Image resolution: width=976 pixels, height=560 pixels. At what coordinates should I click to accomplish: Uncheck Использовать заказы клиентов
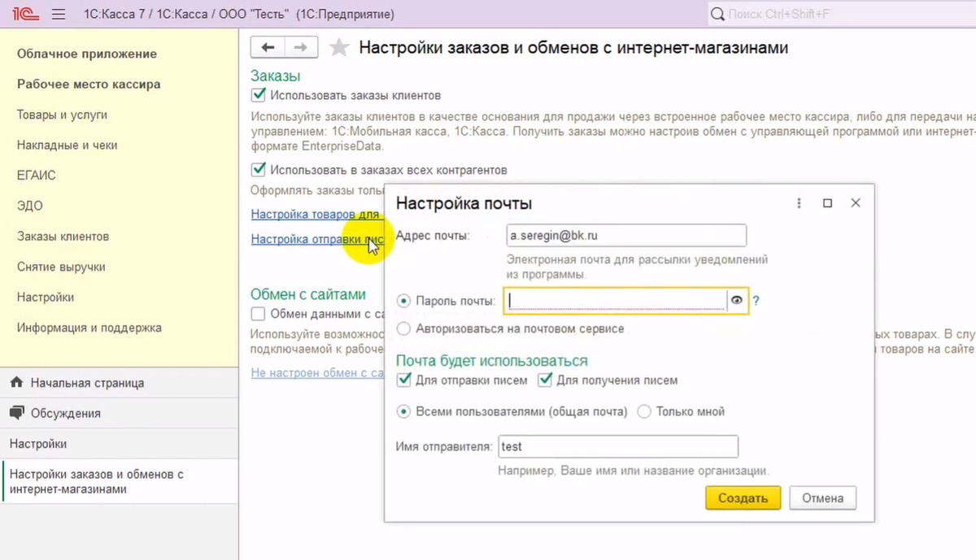click(x=258, y=94)
